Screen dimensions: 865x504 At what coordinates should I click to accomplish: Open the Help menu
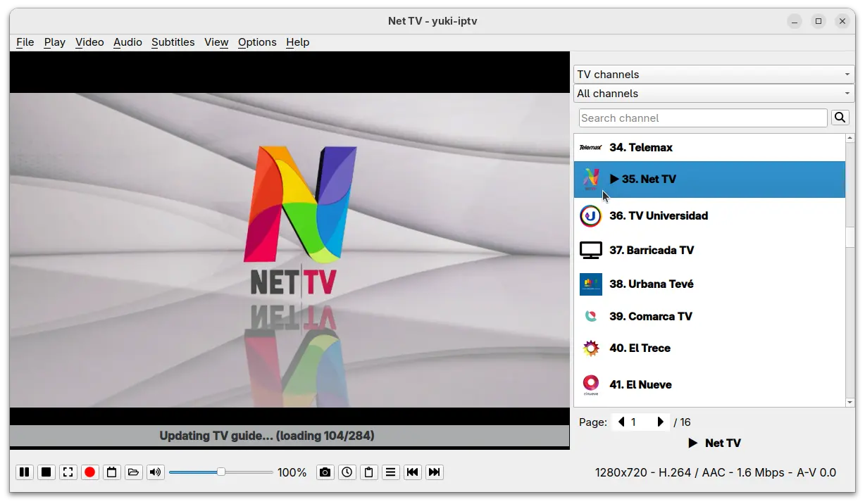297,42
